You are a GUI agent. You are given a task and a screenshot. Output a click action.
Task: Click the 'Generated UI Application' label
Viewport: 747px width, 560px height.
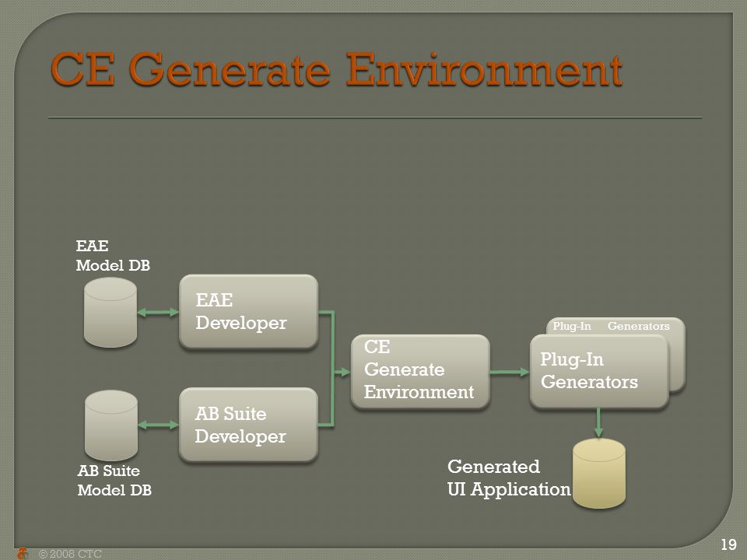[509, 478]
